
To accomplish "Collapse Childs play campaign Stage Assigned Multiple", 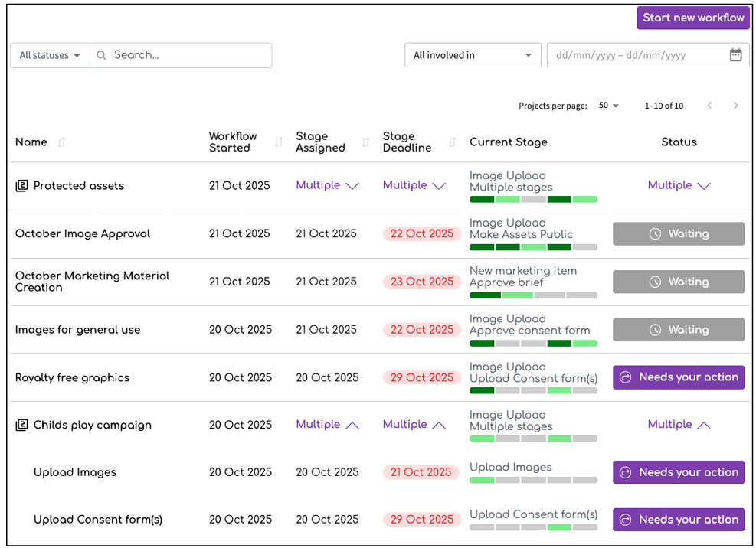I will pyautogui.click(x=352, y=425).
